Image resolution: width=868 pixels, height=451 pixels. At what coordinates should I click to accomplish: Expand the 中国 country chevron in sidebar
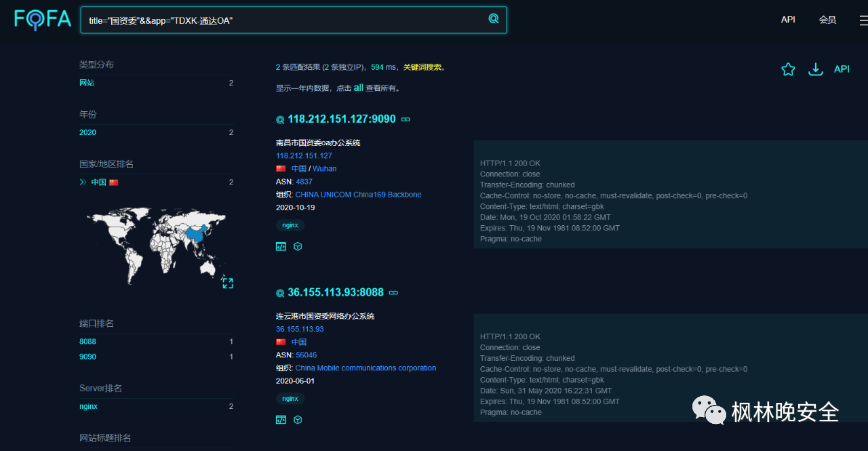click(83, 182)
